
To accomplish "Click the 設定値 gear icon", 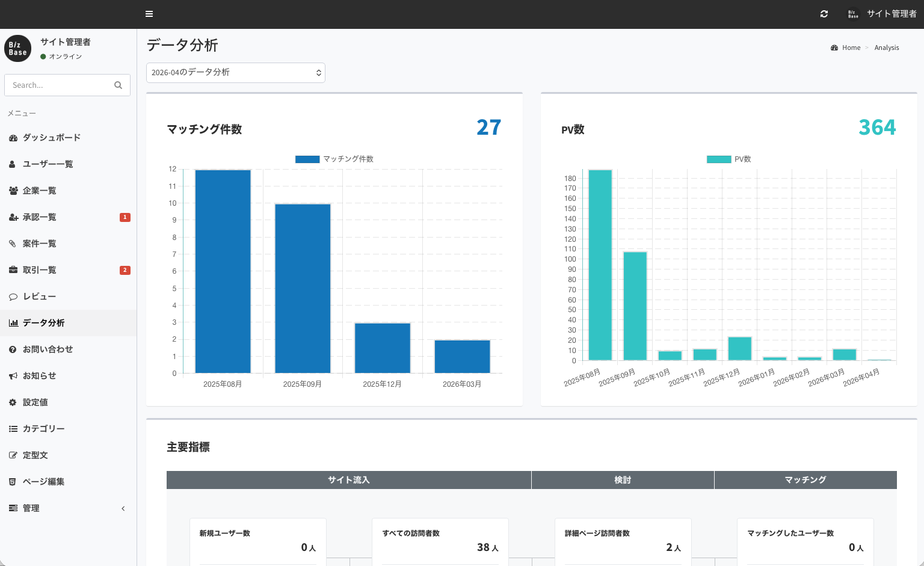I will 13,402.
